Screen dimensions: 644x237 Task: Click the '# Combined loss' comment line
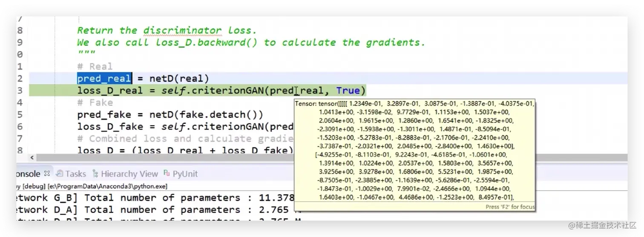tap(186, 138)
